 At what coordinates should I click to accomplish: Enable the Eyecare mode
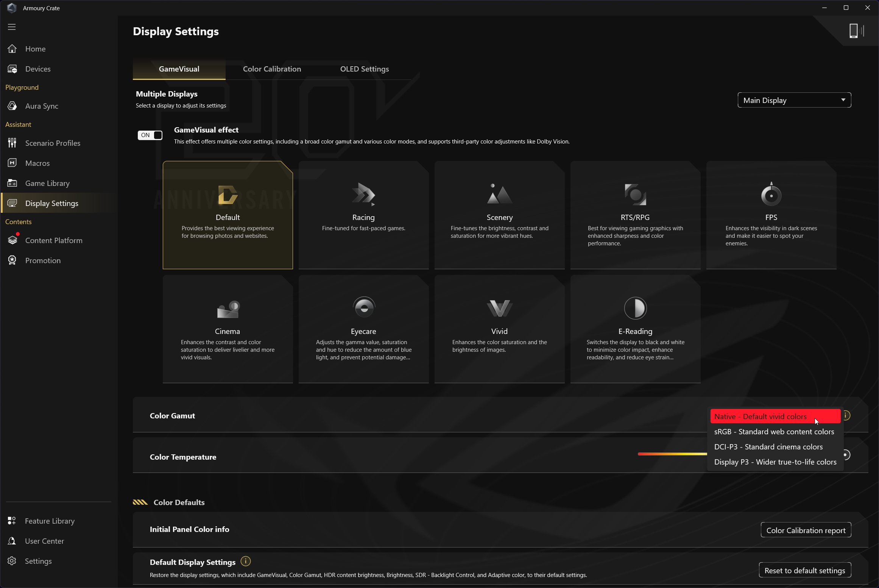point(363,329)
